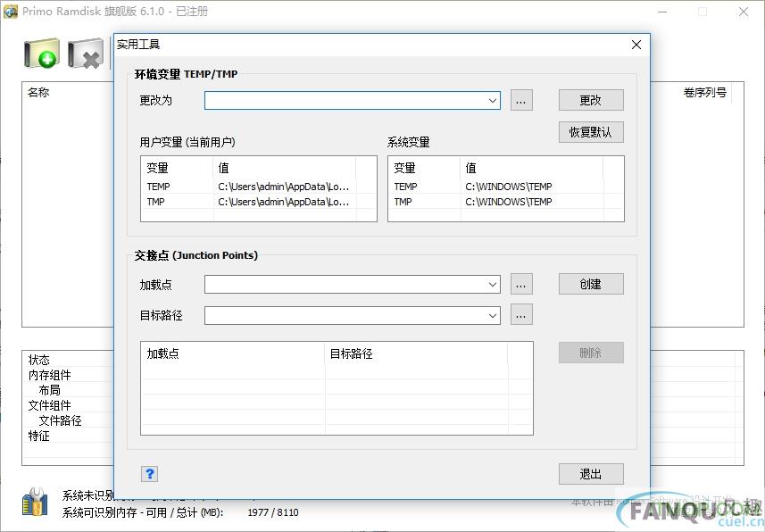Click the 值 header in user variables

coord(285,168)
